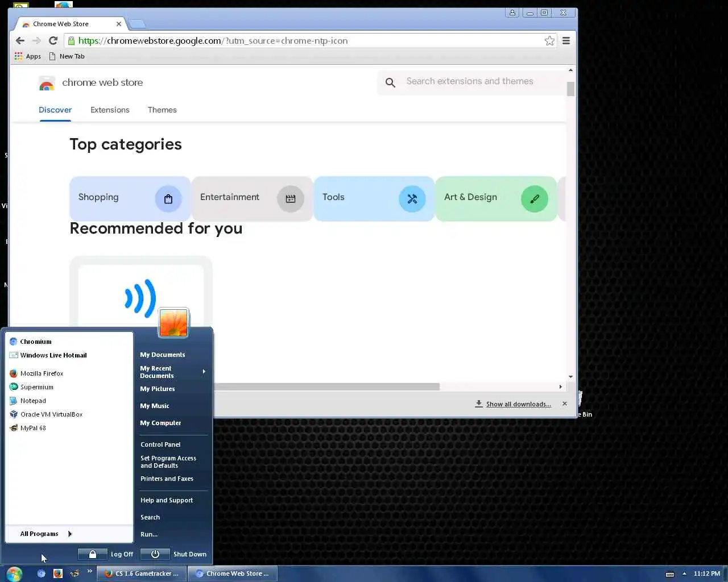Image resolution: width=728 pixels, height=582 pixels.
Task: Open My Documents from Start menu
Action: pyautogui.click(x=163, y=355)
